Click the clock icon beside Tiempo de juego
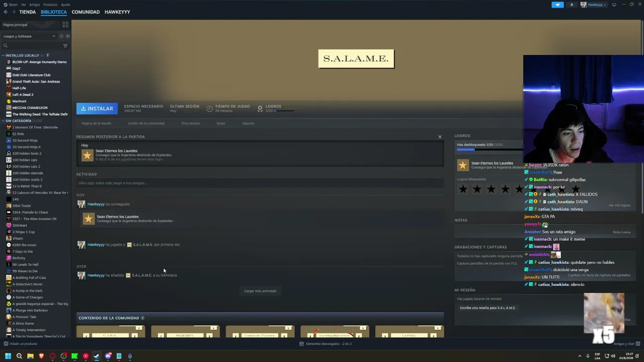This screenshot has height=362, width=644. pos(209,108)
